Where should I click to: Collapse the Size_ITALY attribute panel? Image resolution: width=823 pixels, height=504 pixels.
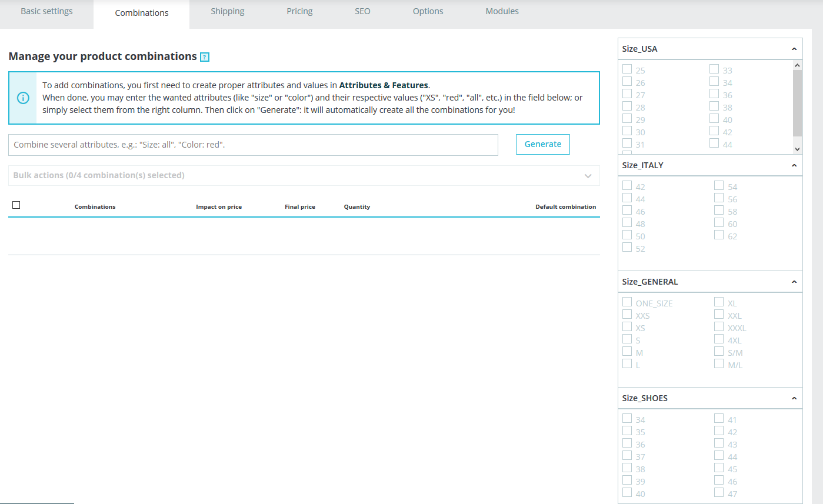coord(794,165)
